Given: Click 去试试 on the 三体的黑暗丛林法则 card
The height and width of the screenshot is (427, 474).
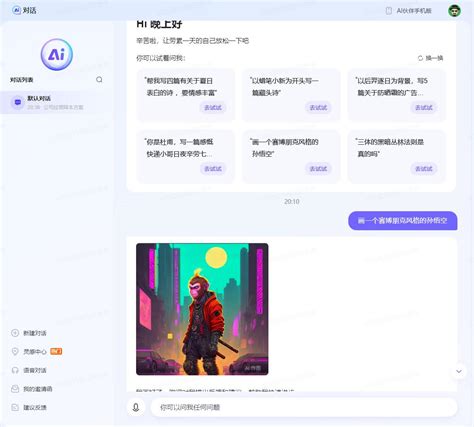Looking at the screenshot, I should (424, 169).
